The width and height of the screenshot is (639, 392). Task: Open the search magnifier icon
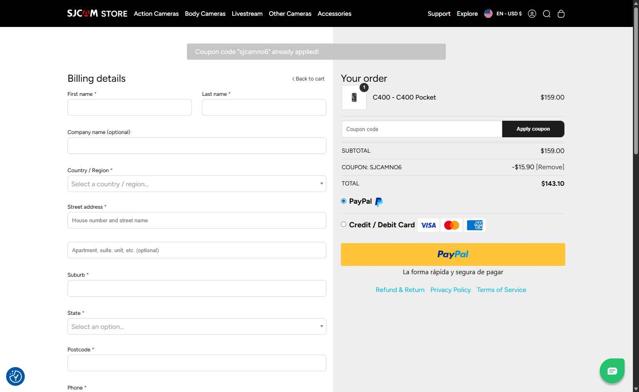click(x=546, y=14)
